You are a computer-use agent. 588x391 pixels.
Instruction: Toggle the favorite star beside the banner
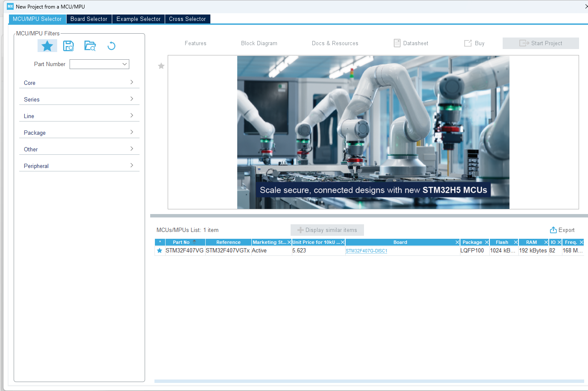(x=161, y=66)
